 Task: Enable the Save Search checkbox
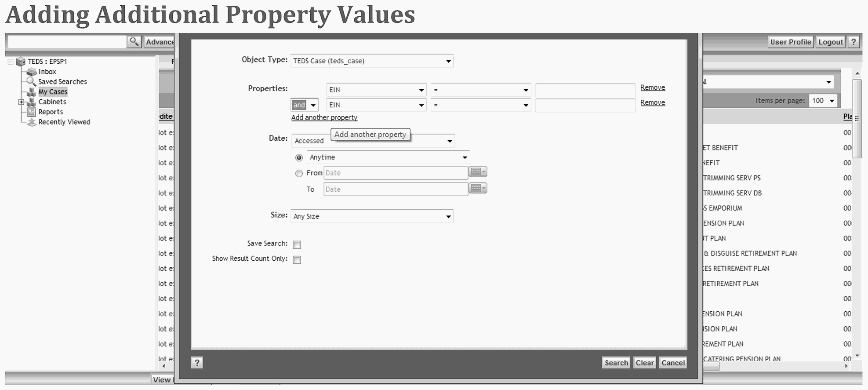(297, 244)
